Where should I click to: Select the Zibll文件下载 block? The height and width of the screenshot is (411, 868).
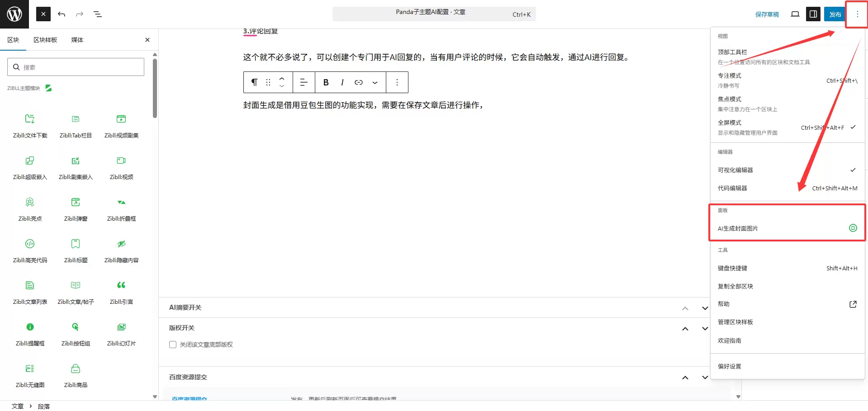click(30, 125)
